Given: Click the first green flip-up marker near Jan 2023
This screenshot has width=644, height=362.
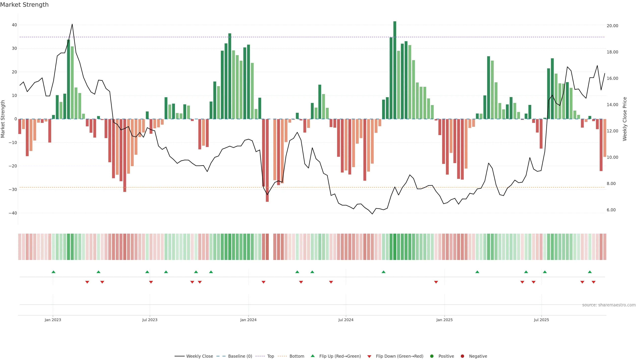Looking at the screenshot, I should 53,272.
